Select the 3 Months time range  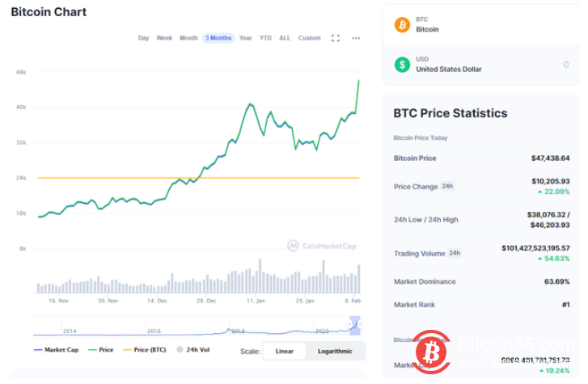[218, 38]
